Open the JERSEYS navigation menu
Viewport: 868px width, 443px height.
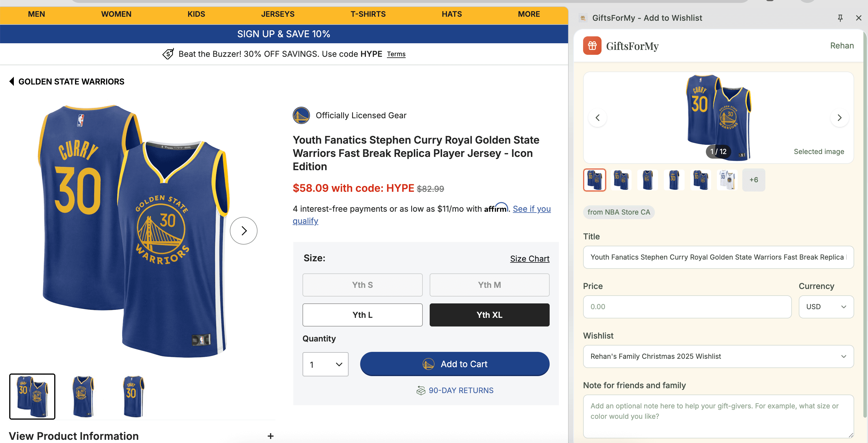278,14
